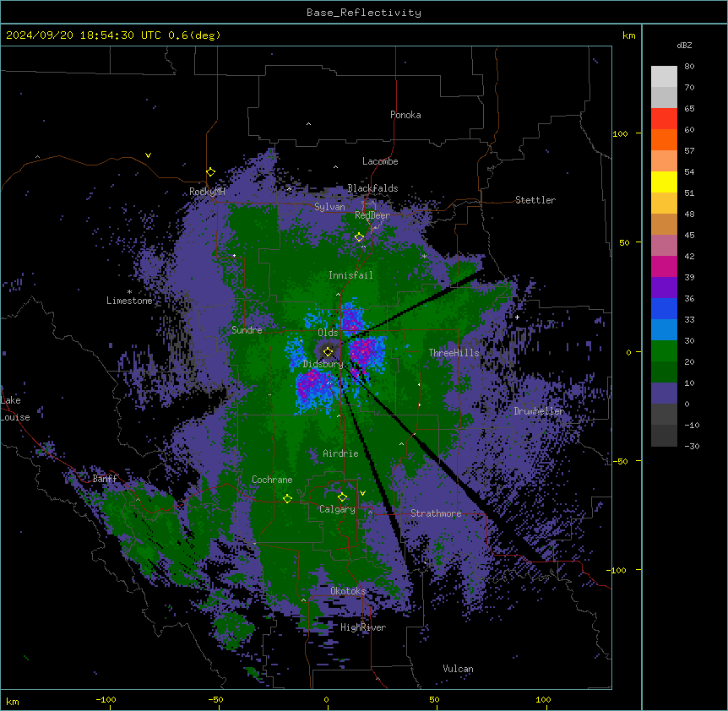Click the RedDeer map label

372,215
